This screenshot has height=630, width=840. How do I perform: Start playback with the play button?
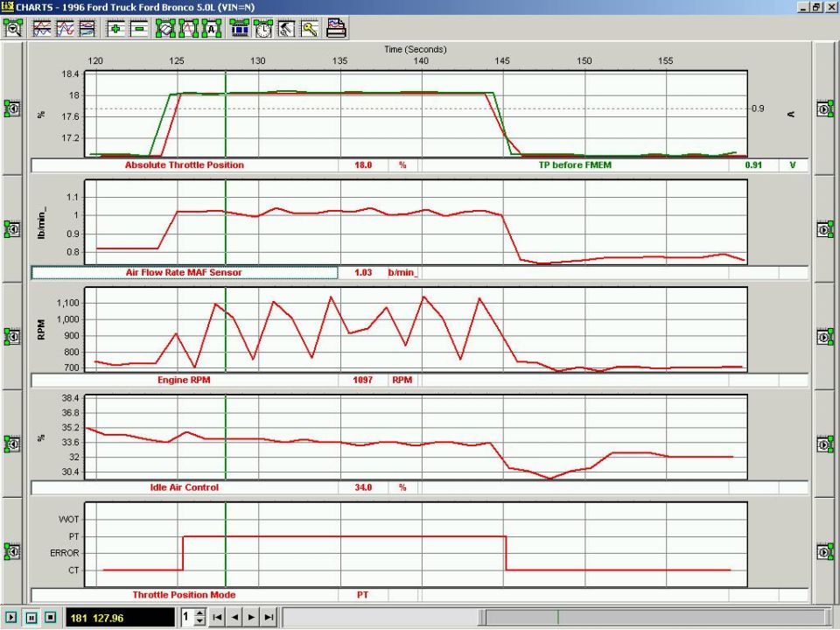pyautogui.click(x=11, y=617)
